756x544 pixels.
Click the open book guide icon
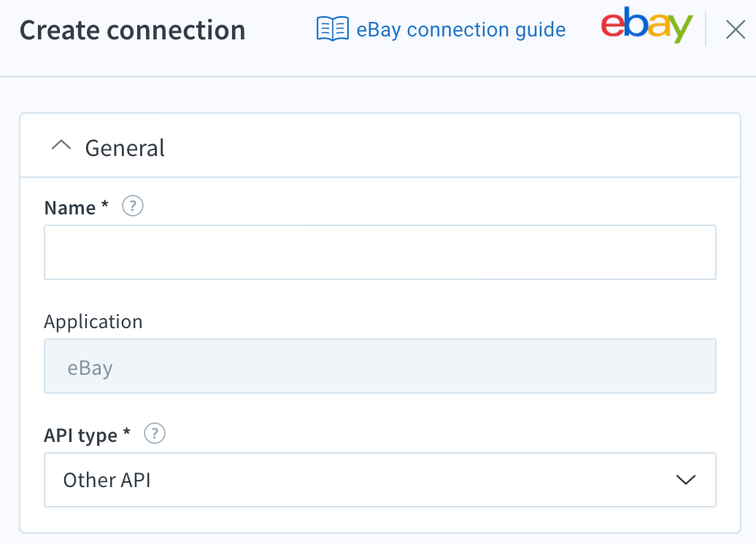(x=333, y=29)
